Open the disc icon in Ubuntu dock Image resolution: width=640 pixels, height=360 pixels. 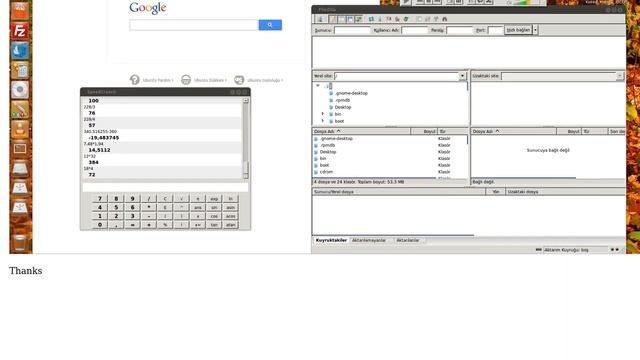[20, 90]
